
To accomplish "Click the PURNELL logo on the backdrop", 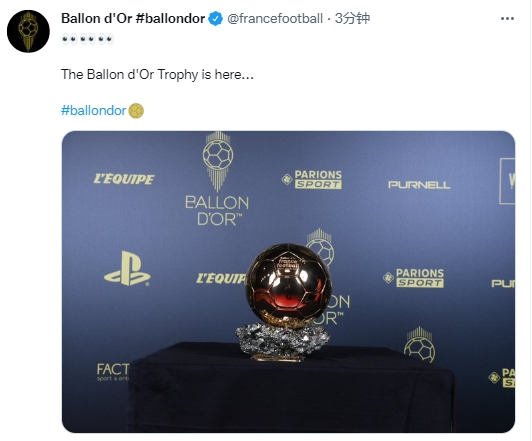I will tap(419, 185).
